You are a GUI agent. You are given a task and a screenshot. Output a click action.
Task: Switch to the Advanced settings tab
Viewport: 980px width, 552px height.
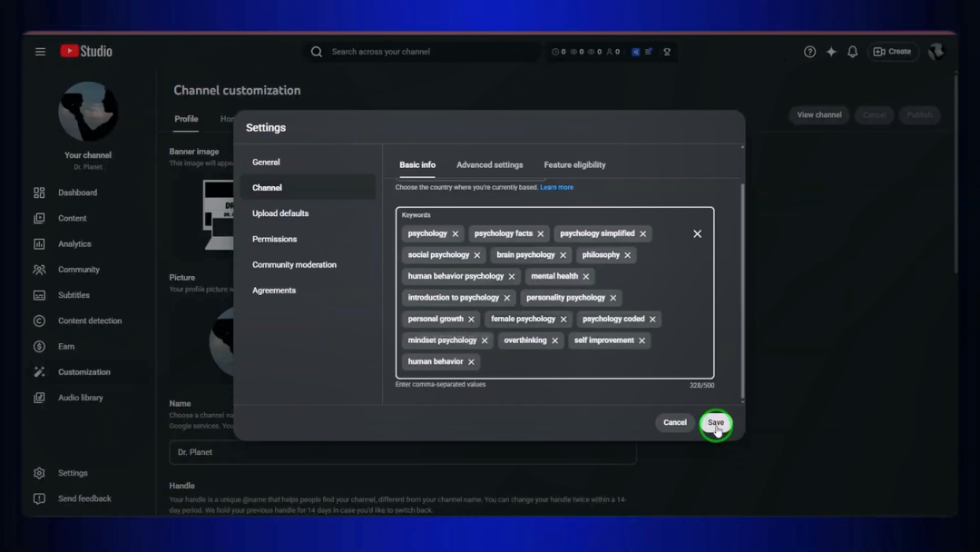489,165
